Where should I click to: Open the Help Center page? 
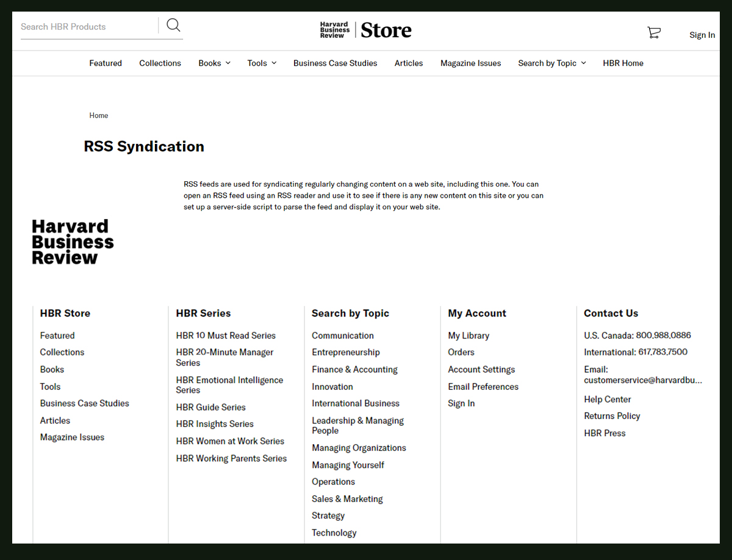pos(607,399)
